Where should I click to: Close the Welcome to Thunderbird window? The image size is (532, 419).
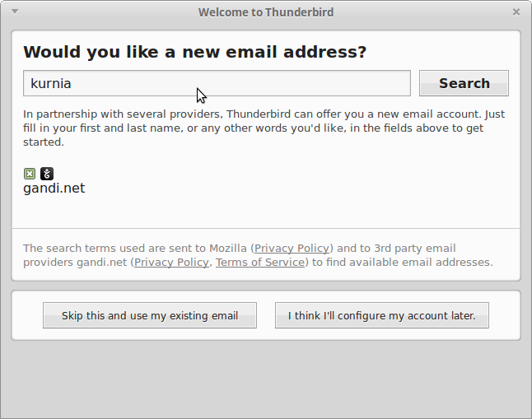tap(516, 12)
